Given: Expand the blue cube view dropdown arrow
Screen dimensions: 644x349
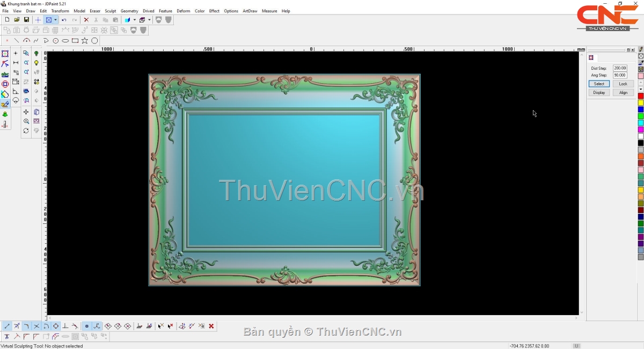Looking at the screenshot, I should click(134, 20).
